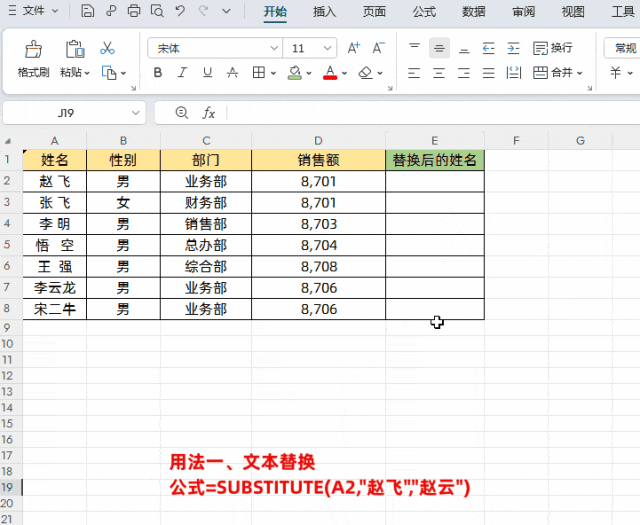Viewport: 640px width, 525px height.
Task: Click the Wrap Text 换行 button
Action: tap(553, 48)
